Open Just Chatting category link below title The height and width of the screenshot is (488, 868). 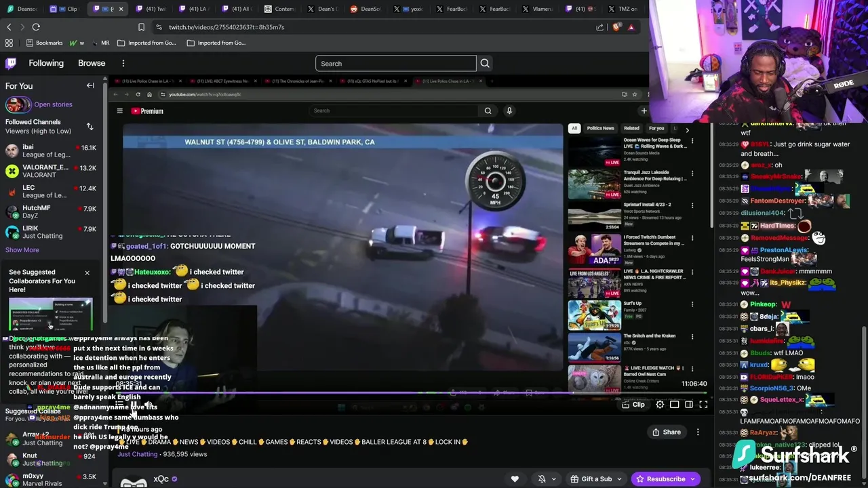pos(137,454)
